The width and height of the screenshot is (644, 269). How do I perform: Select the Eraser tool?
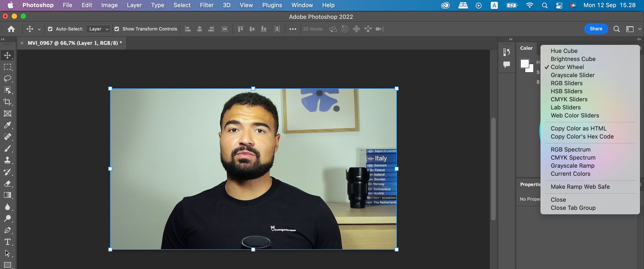tap(7, 184)
